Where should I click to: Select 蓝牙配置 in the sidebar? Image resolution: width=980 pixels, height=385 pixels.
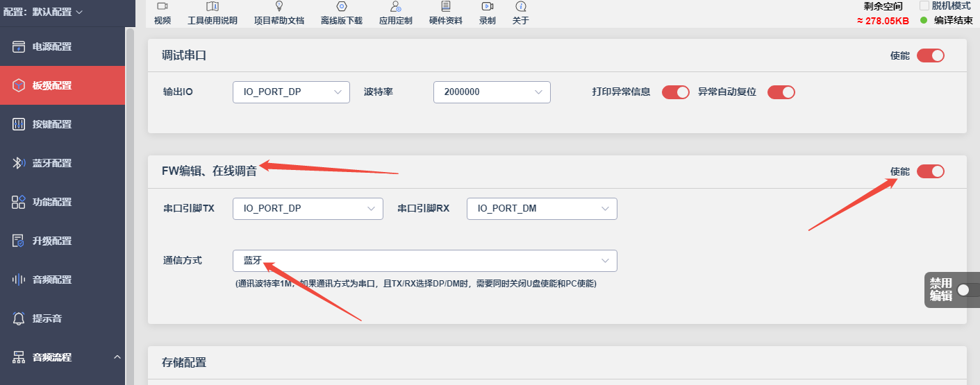click(63, 163)
